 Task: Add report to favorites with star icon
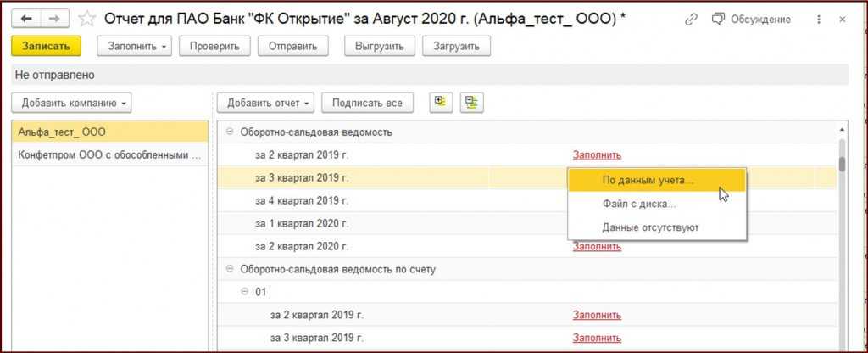tap(87, 20)
